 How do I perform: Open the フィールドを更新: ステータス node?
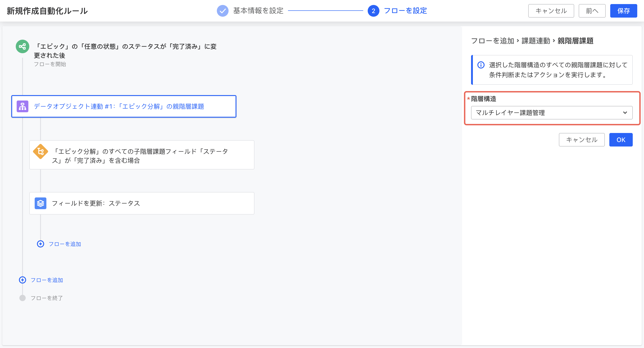pyautogui.click(x=142, y=203)
